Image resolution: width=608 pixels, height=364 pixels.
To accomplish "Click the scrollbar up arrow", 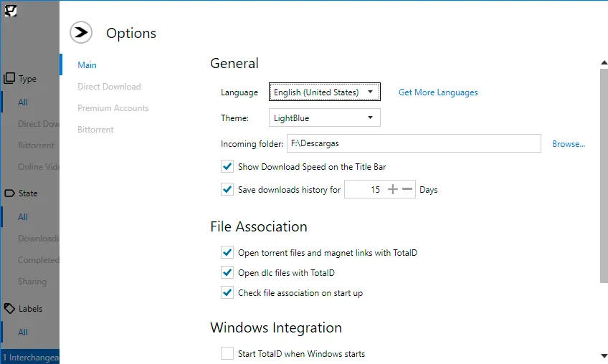I will [604, 63].
